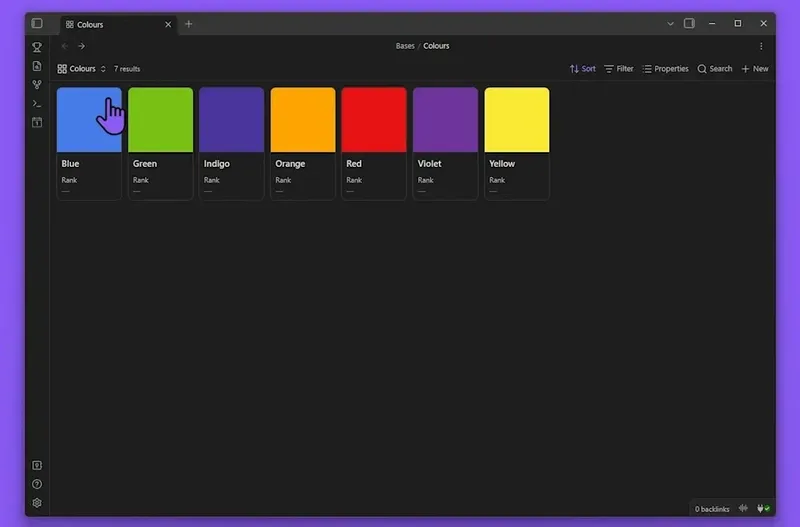This screenshot has width=800, height=527.
Task: Create a New entry
Action: click(755, 69)
